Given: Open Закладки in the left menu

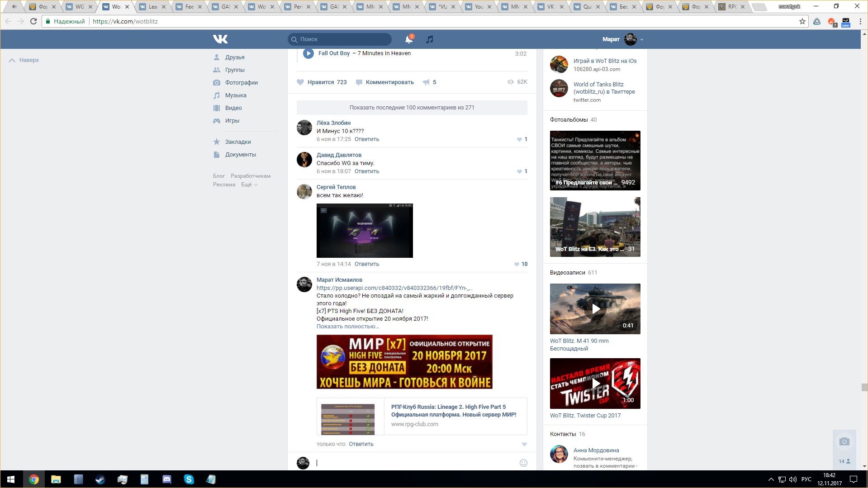Looking at the screenshot, I should click(237, 142).
